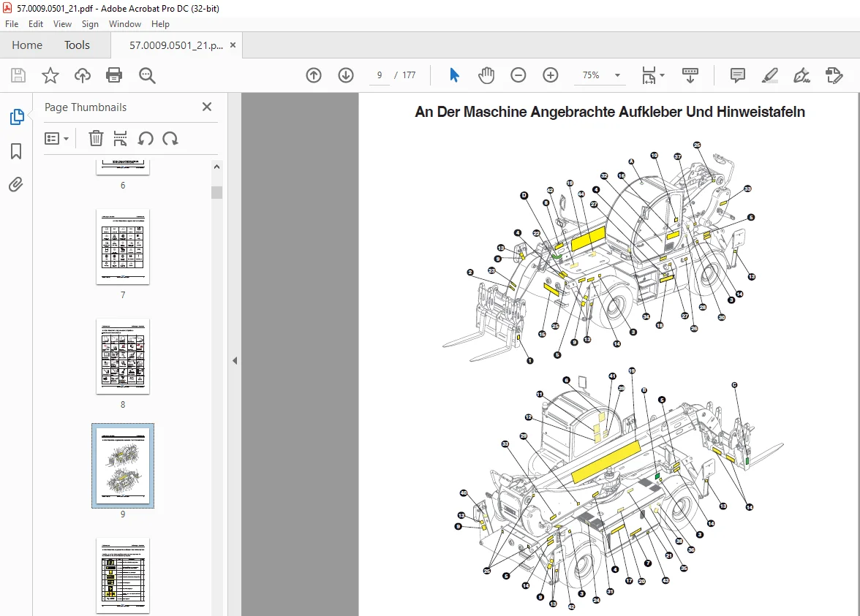Open the Find text magnifier tool
Image resolution: width=860 pixels, height=616 pixels.
147,75
